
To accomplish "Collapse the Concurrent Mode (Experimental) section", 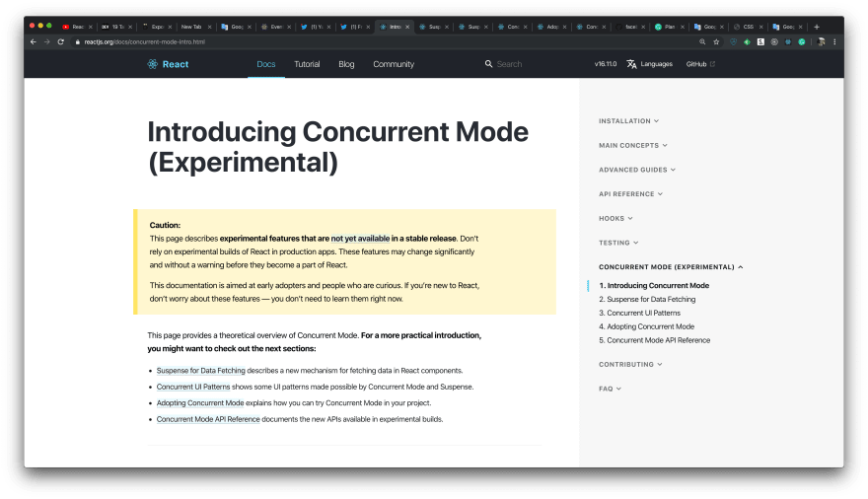I will click(671, 267).
